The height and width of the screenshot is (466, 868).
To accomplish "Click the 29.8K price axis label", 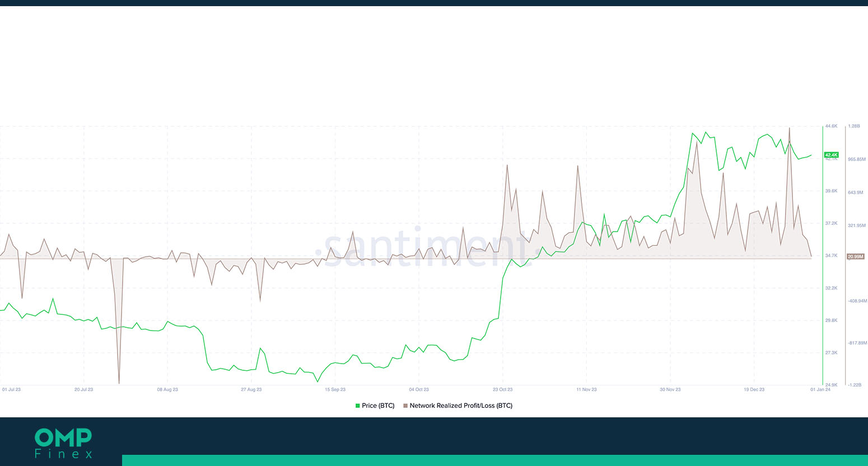I will click(x=831, y=321).
